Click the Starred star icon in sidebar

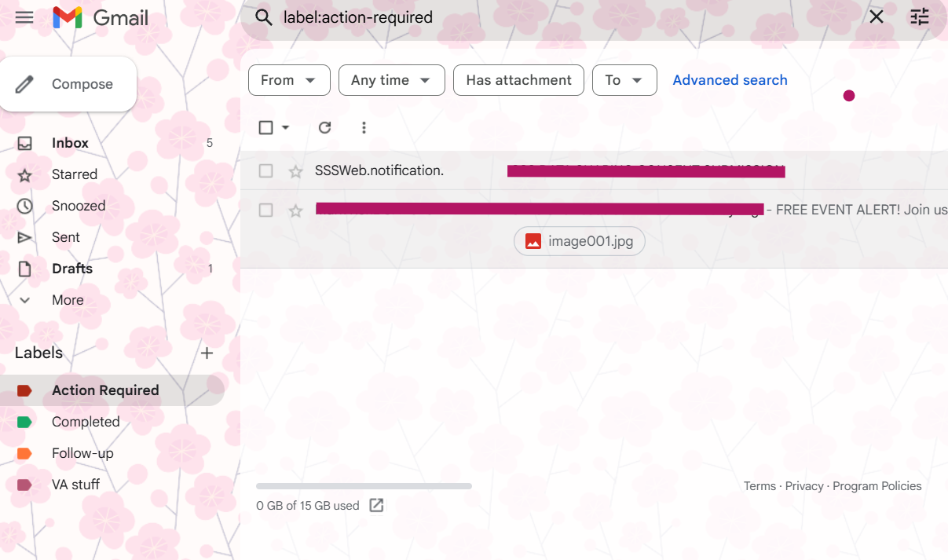click(x=25, y=174)
